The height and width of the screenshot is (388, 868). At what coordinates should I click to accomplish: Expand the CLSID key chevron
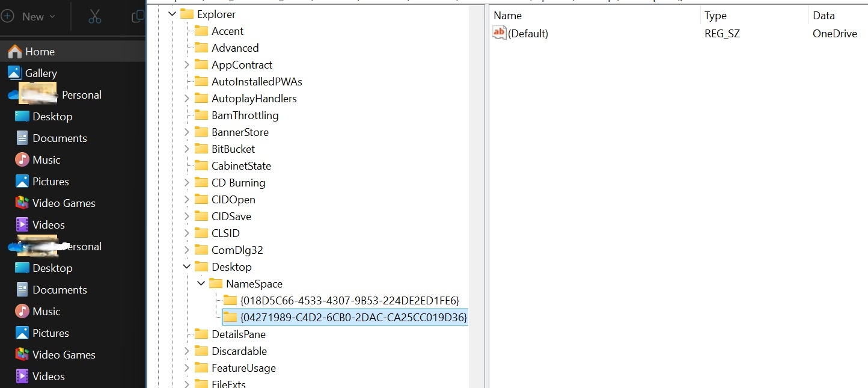187,233
